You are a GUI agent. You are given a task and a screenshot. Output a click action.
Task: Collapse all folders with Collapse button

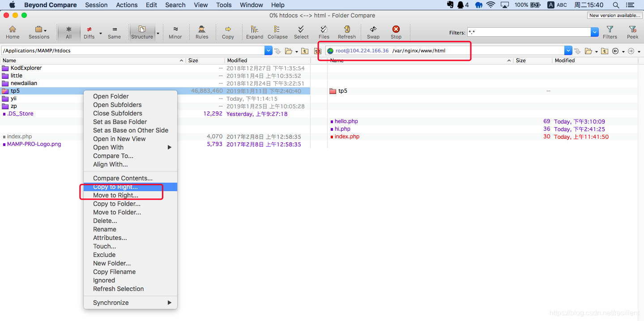(x=277, y=32)
